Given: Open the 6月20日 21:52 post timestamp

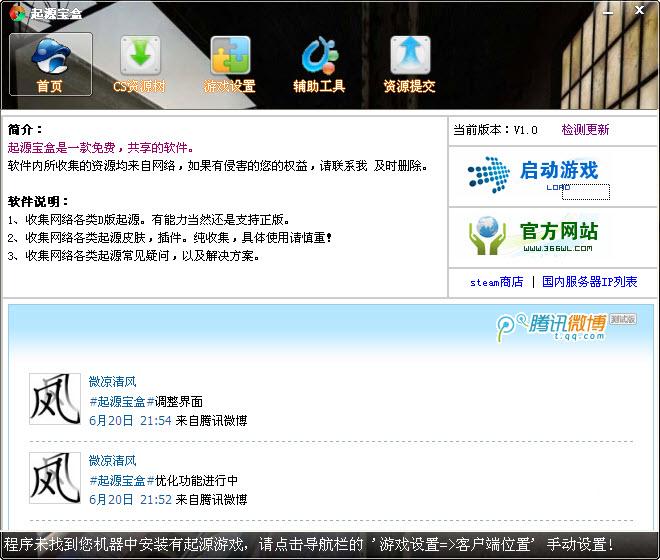Looking at the screenshot, I should pos(130,500).
